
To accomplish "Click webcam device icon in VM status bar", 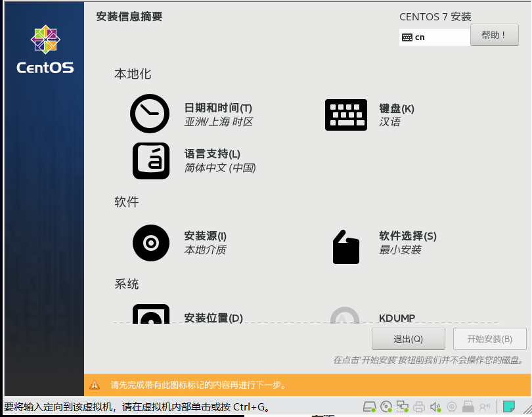I will [x=452, y=406].
